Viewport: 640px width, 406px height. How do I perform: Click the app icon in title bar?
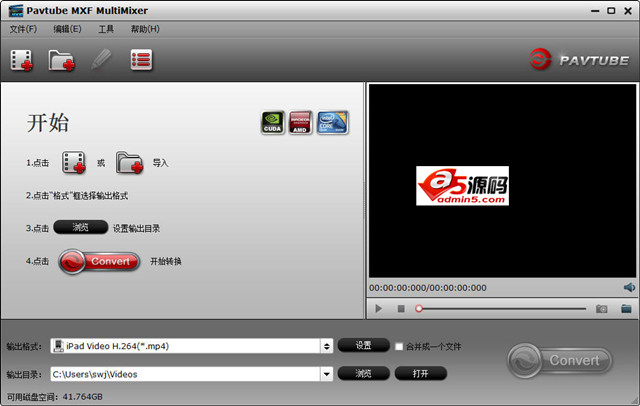coord(16,11)
